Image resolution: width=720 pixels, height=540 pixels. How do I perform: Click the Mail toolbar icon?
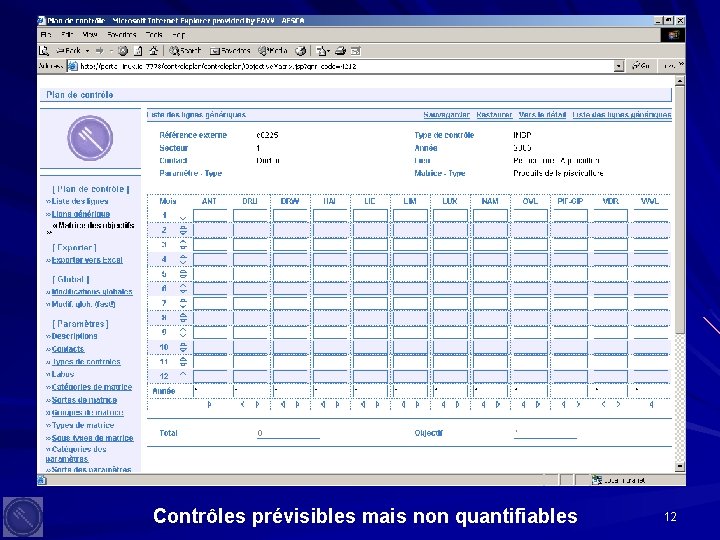(x=323, y=51)
